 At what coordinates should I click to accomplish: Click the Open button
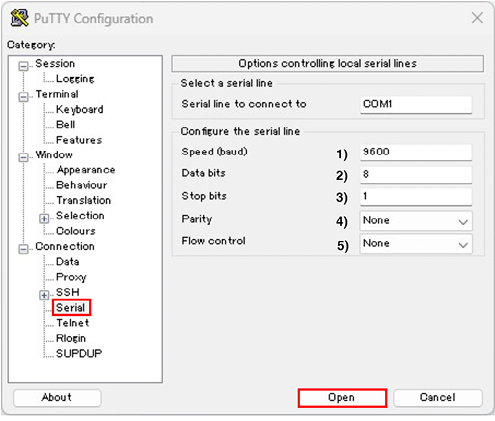pos(342,398)
